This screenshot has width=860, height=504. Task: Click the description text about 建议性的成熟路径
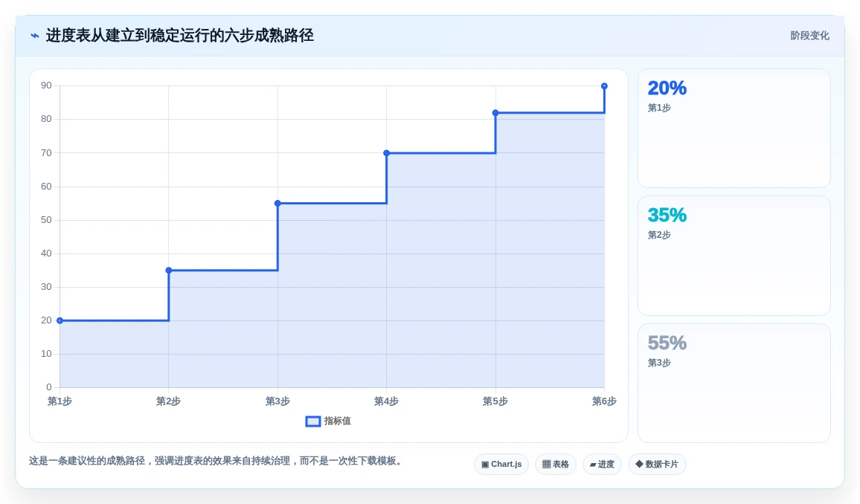pos(218,462)
